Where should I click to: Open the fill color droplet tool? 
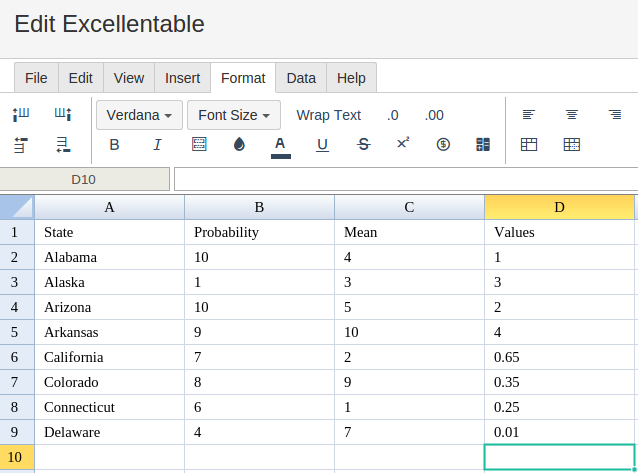(x=239, y=145)
